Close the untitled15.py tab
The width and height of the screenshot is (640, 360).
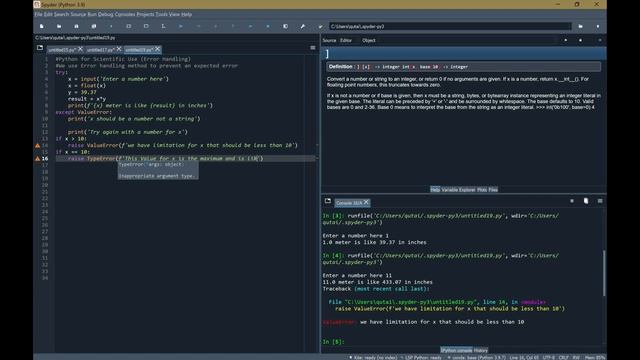[80, 49]
